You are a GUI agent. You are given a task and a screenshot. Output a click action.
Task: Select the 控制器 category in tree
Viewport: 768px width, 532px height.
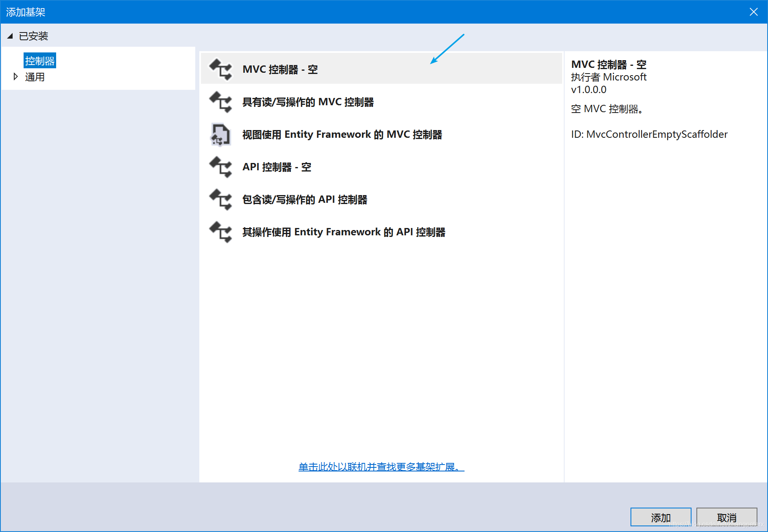(x=40, y=61)
